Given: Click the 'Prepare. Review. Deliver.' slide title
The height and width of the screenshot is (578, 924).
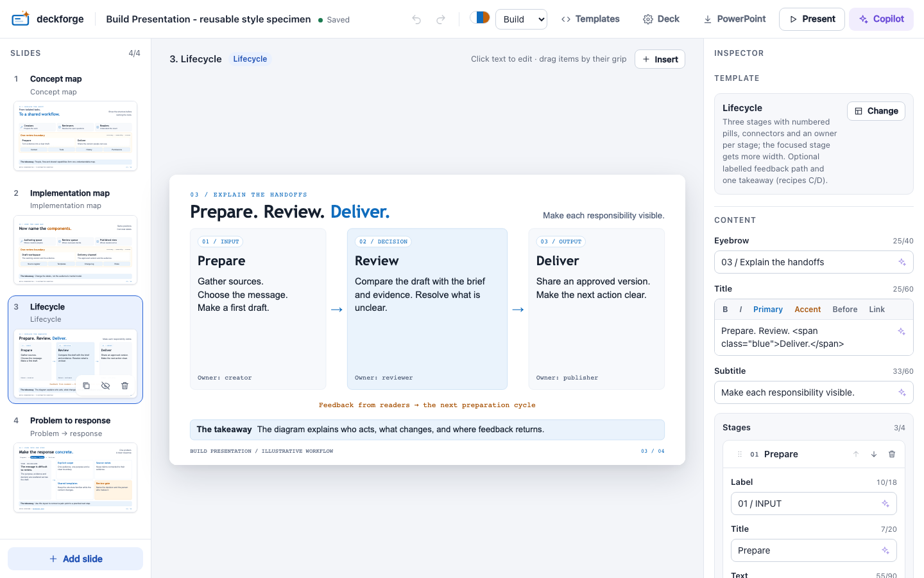Looking at the screenshot, I should [290, 212].
